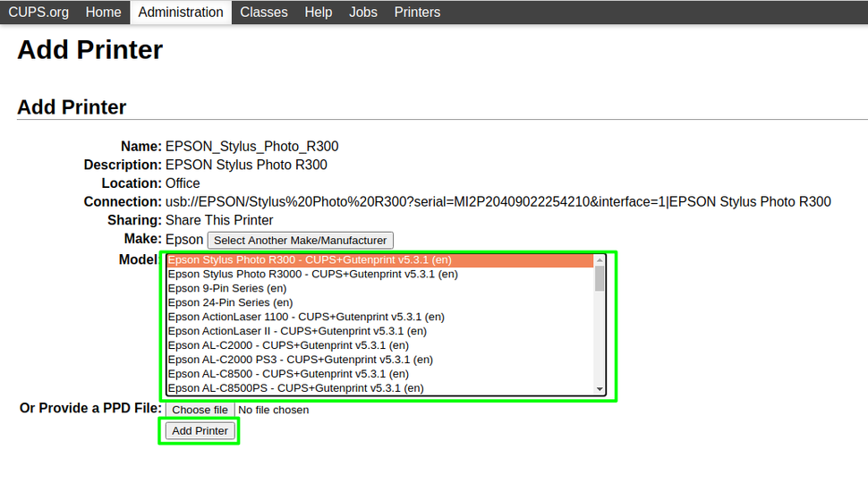Select Epson AL-C2000 PS3 entry

click(379, 361)
